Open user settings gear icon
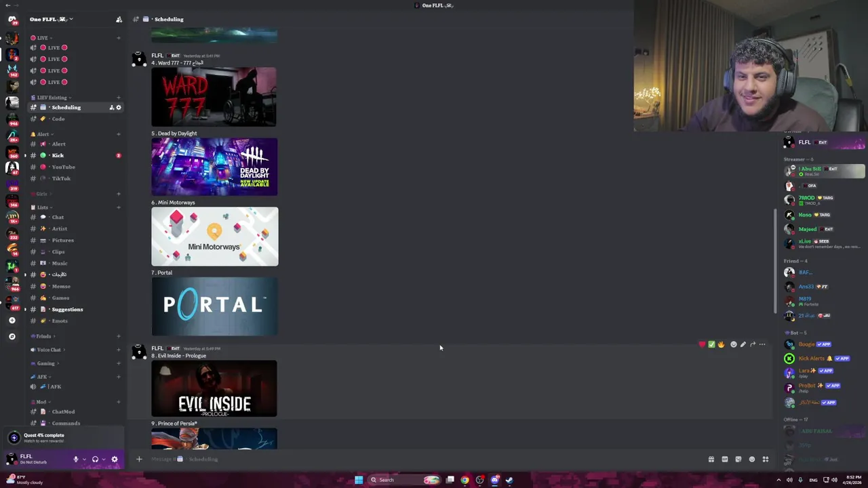Screen dimensions: 868x488 pos(114,459)
